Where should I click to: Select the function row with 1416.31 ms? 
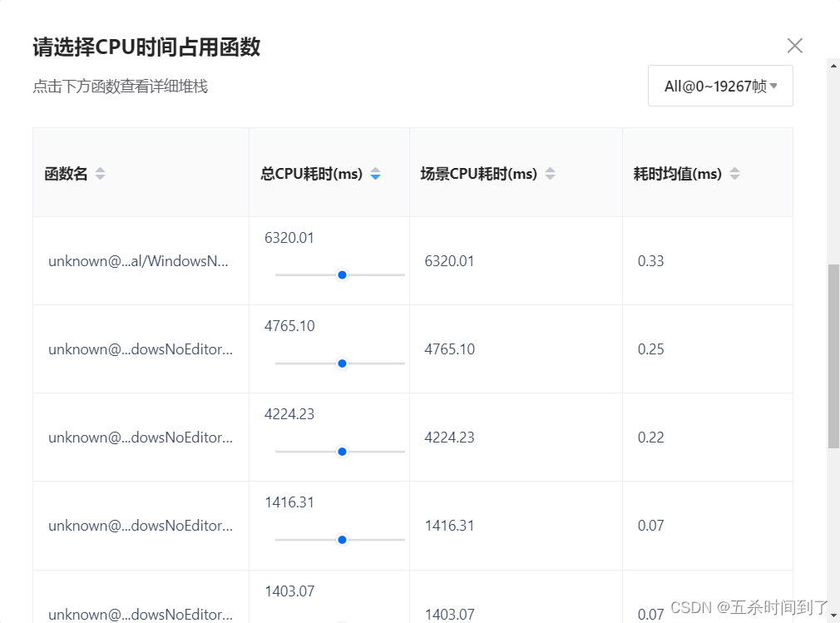140,525
